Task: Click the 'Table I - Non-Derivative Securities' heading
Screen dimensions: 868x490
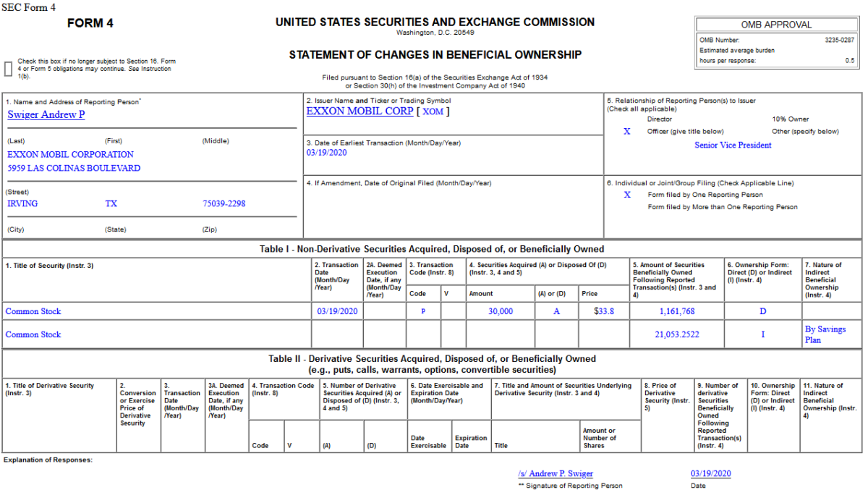Action: click(432, 249)
